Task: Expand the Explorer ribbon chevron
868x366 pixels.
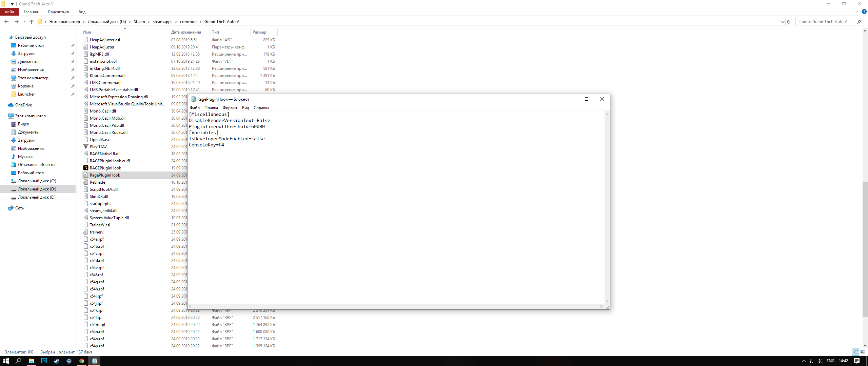Action: [857, 12]
